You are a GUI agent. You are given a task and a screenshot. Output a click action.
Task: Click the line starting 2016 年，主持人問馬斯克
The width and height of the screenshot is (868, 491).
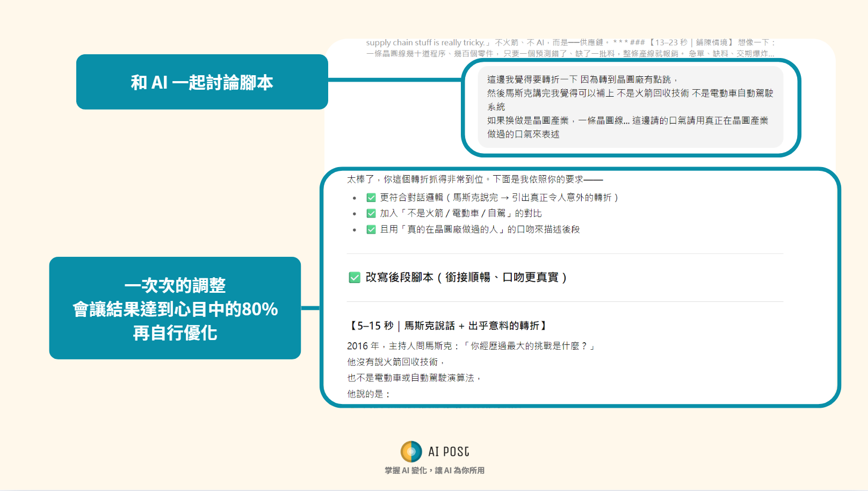[471, 346]
